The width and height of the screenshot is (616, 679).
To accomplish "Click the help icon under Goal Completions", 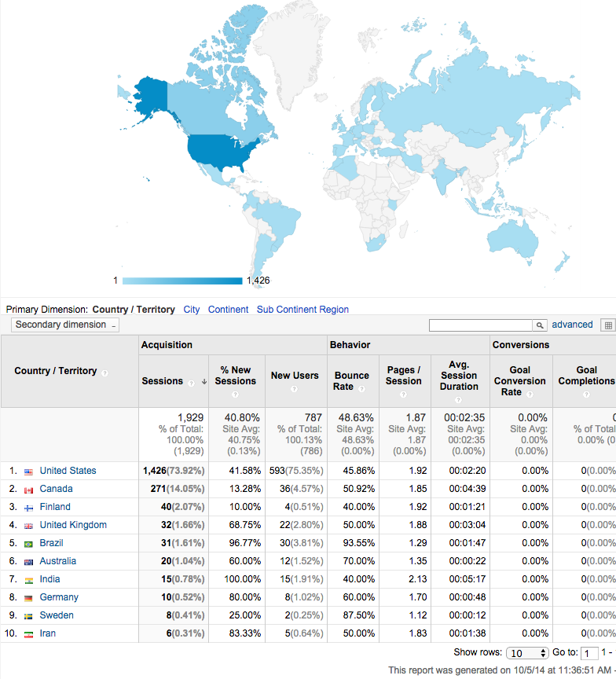I will point(586,395).
